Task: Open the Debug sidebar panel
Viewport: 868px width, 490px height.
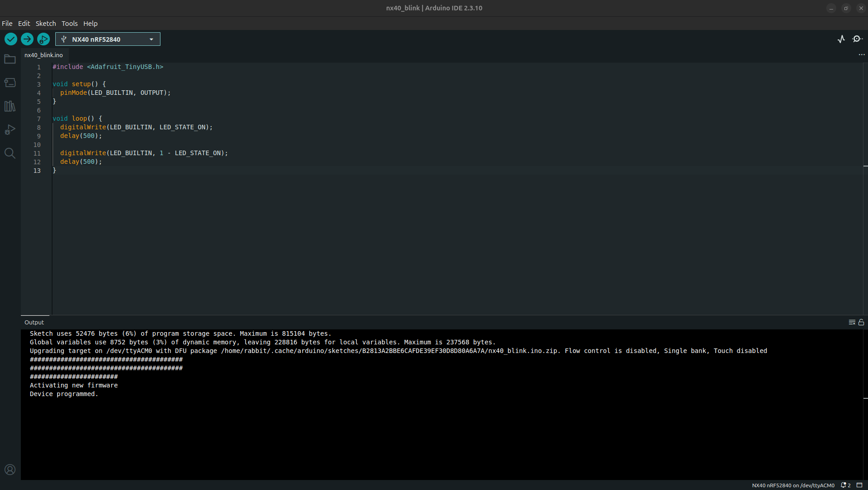Action: click(x=10, y=130)
